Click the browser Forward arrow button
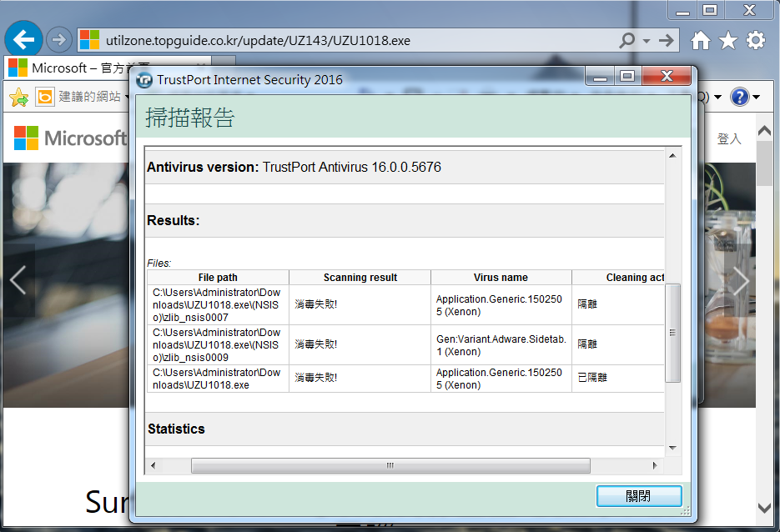 (58, 39)
